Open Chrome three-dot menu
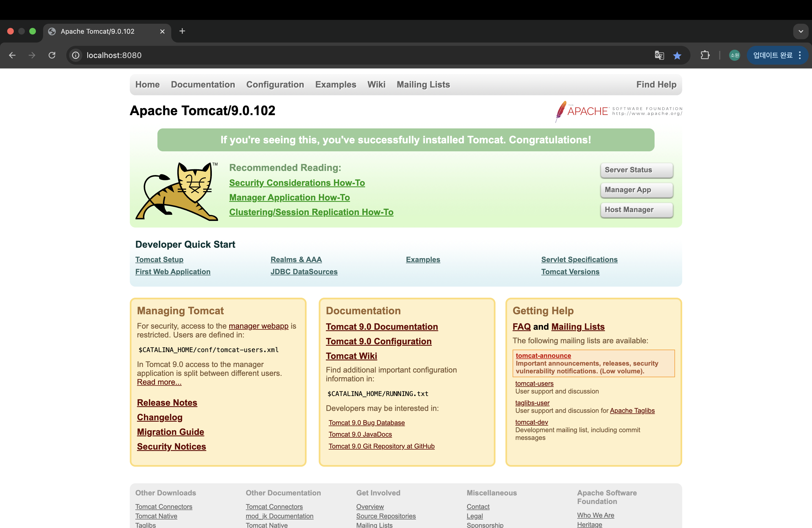 pyautogui.click(x=800, y=55)
